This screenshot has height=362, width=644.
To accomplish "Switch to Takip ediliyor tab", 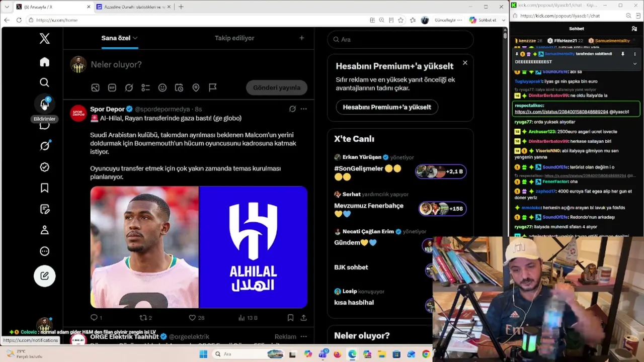I will 234,38.
